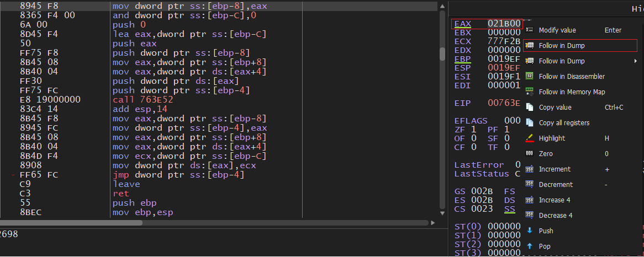Click the Decrease 4 icon

(x=530, y=215)
